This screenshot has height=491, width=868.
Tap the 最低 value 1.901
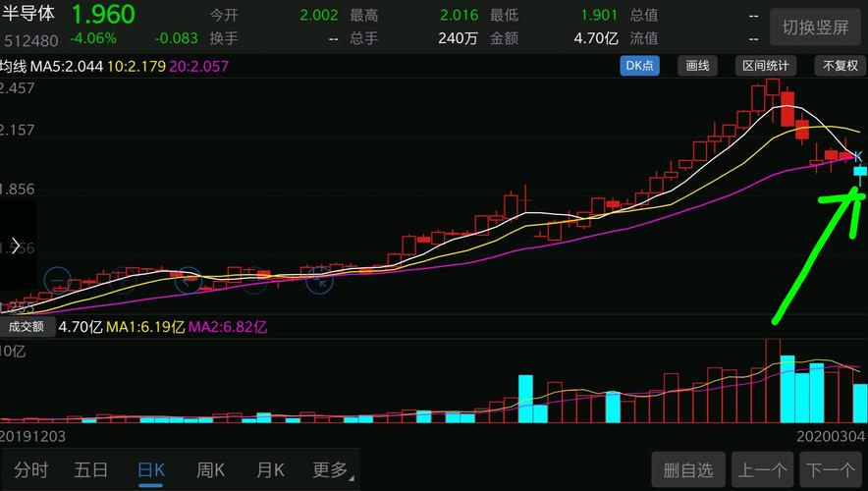point(599,15)
